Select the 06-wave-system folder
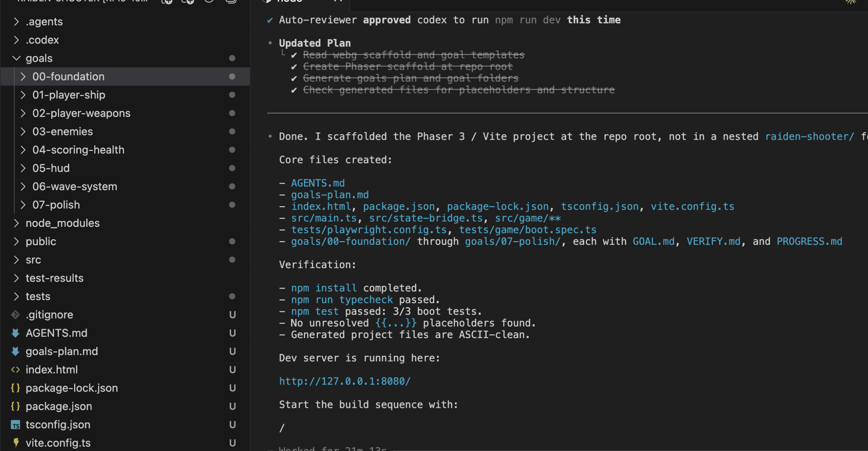Viewport: 868px width, 451px height. [x=125, y=187]
